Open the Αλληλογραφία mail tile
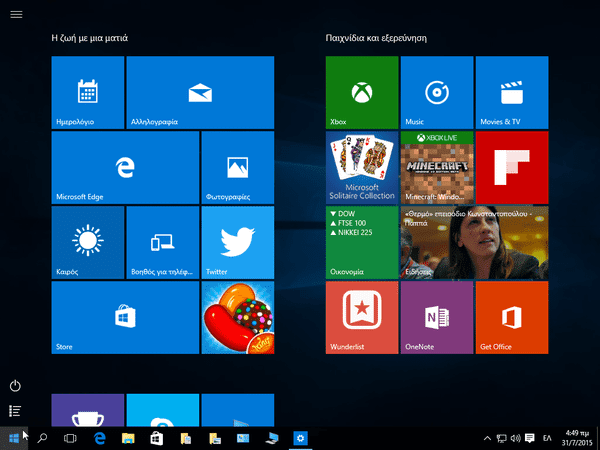Viewport: 600px width, 450px height. coord(200,92)
